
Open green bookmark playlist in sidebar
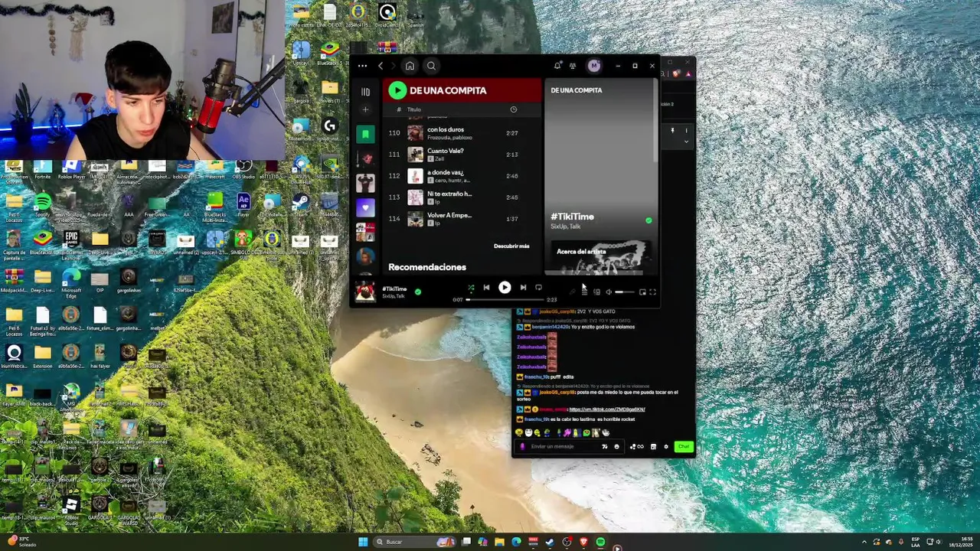pyautogui.click(x=365, y=134)
